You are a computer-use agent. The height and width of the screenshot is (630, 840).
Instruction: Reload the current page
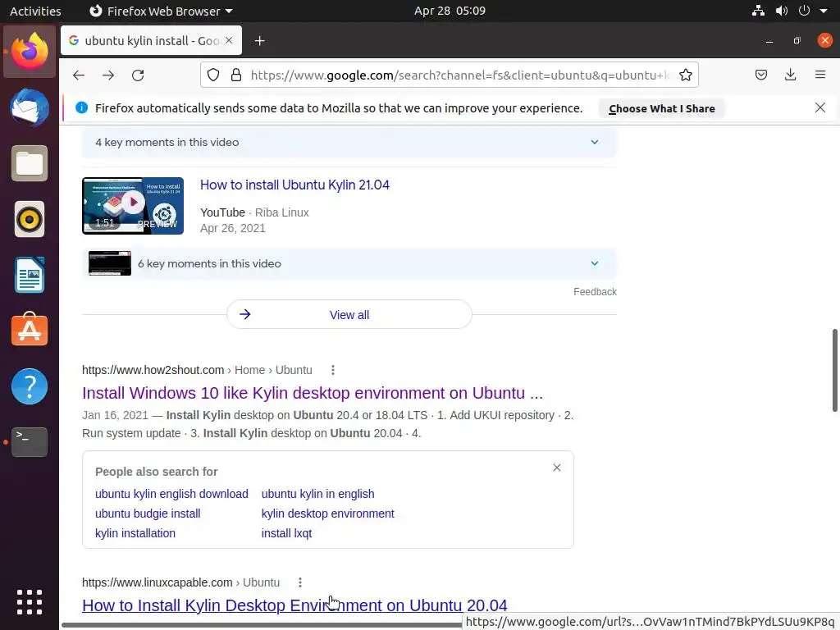click(138, 75)
